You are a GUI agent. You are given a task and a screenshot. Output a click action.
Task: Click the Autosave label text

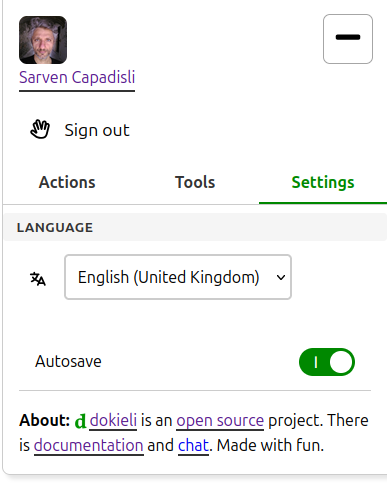coord(68,361)
